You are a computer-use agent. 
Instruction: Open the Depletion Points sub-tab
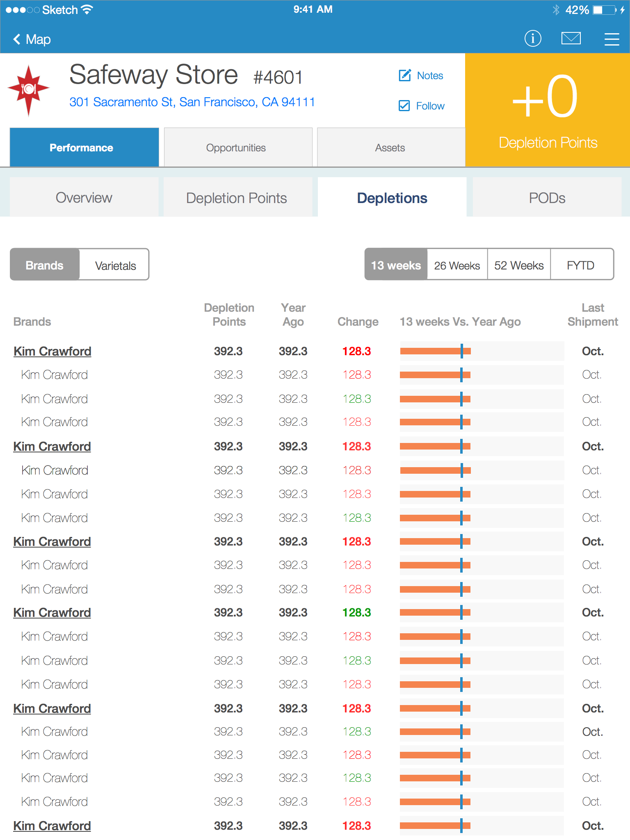238,197
